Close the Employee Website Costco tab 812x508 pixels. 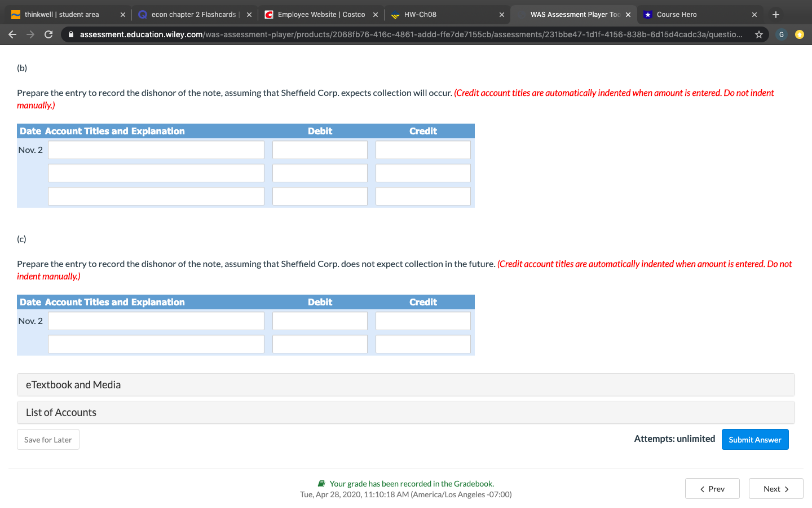[x=376, y=15]
